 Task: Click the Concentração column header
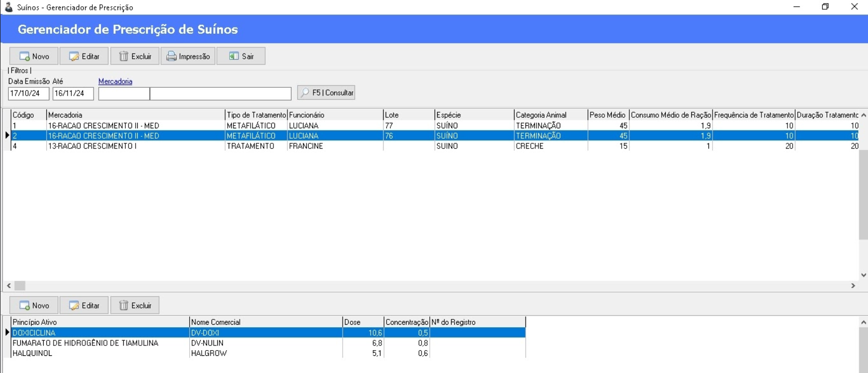click(x=407, y=322)
